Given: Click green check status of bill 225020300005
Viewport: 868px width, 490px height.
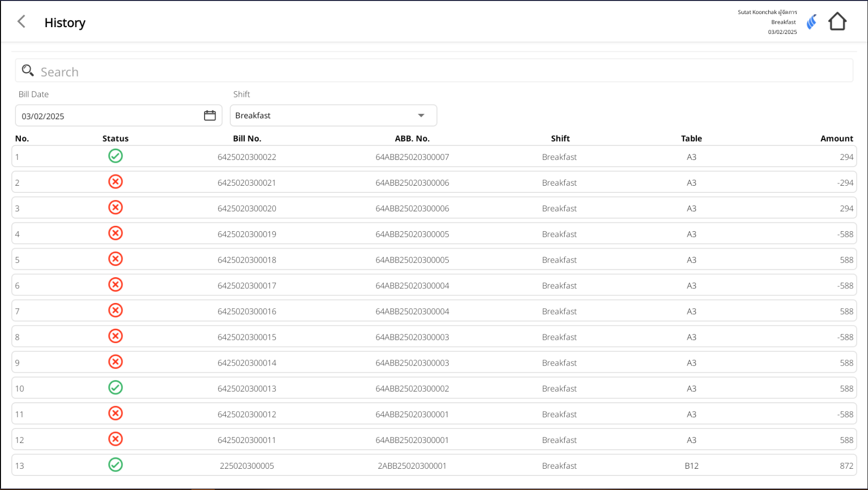Looking at the screenshot, I should (x=115, y=465).
